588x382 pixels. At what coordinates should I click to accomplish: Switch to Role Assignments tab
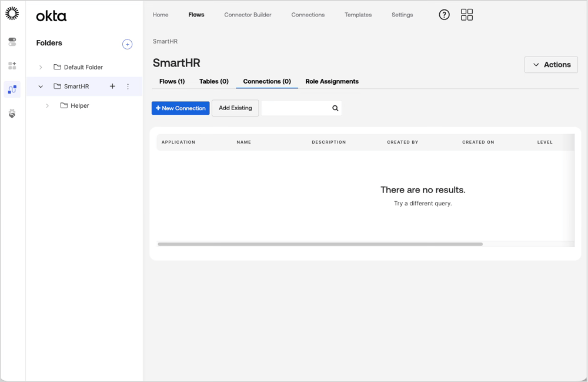(x=332, y=81)
